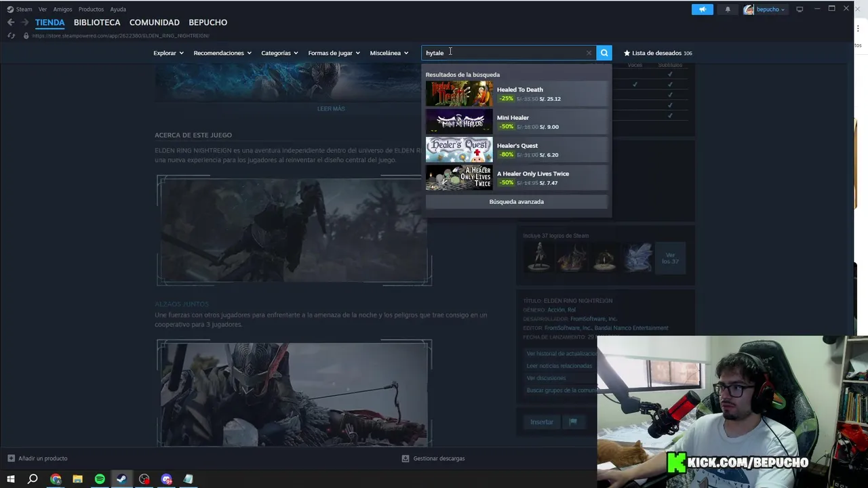
Task: Click the ice crystal achievement thumbnail
Action: [x=637, y=258]
